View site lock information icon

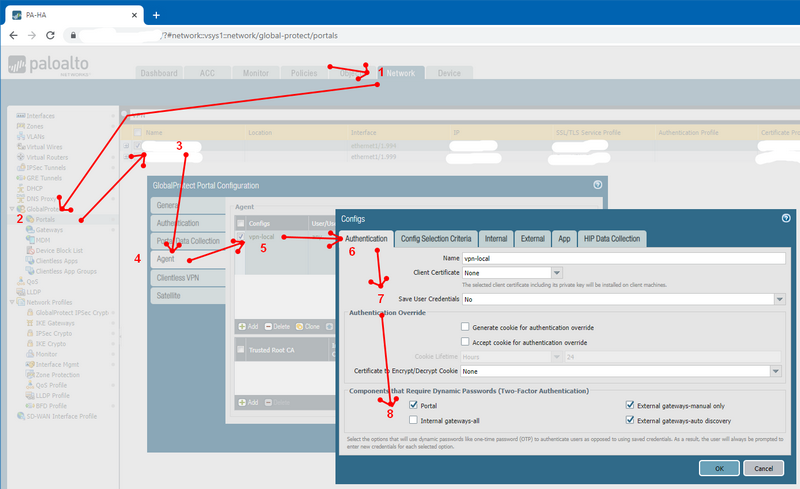(73, 35)
